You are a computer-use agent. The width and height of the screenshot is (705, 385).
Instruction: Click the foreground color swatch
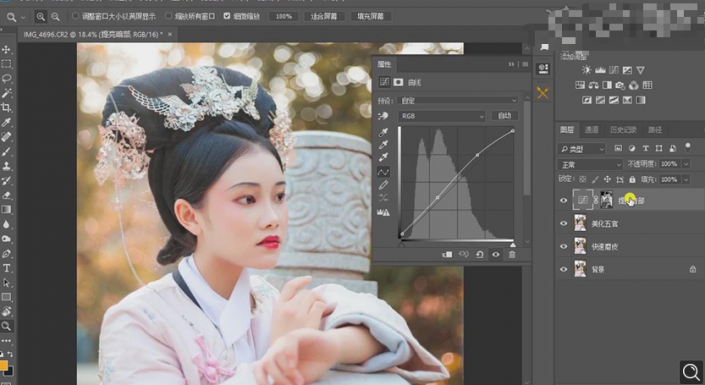tap(3, 365)
